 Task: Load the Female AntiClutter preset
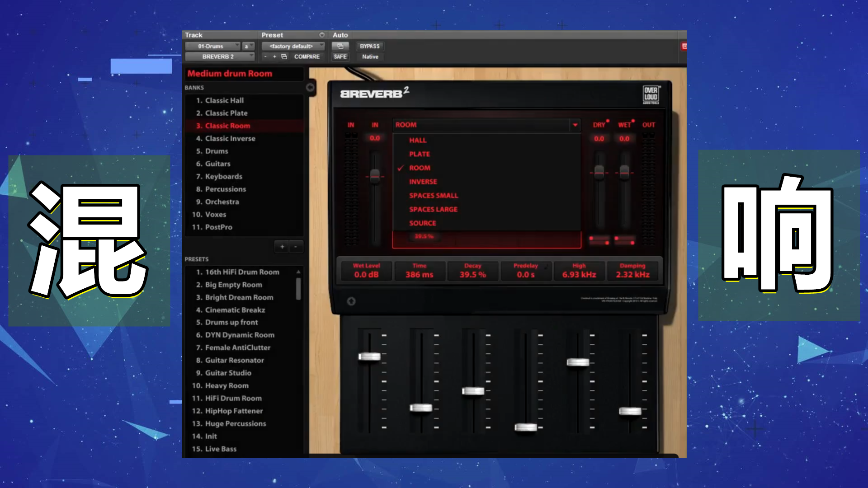pos(240,347)
